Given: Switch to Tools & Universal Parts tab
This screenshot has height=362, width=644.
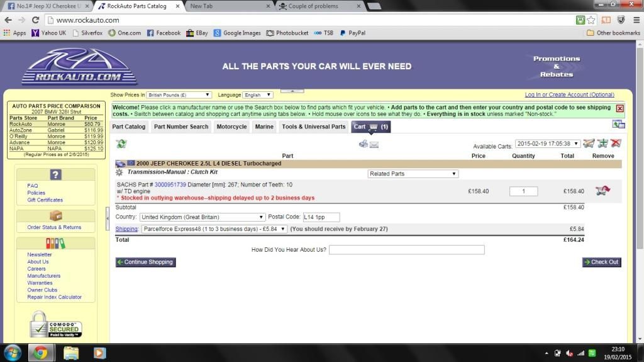Looking at the screenshot, I should (314, 127).
